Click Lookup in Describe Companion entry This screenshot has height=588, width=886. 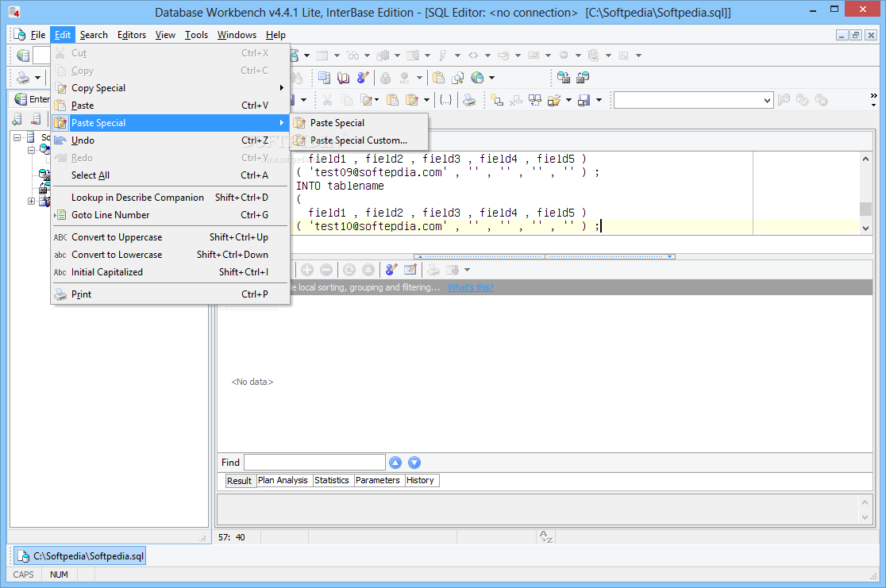[170, 197]
